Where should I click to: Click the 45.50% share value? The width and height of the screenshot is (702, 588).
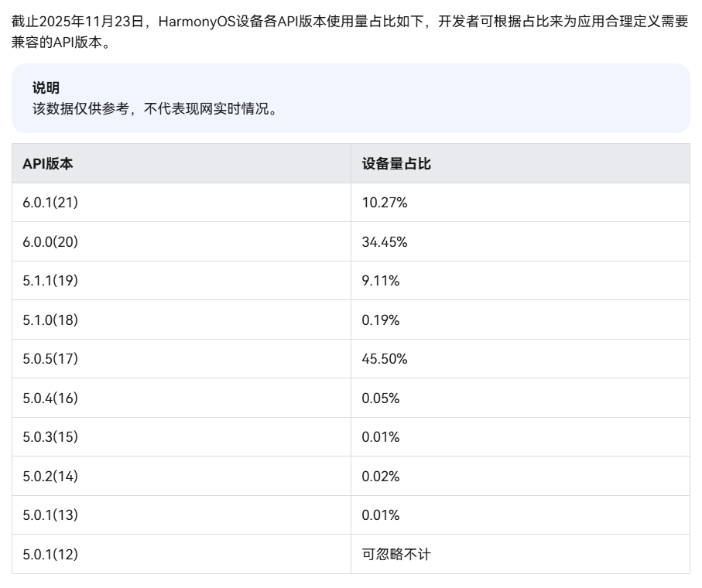pos(385,359)
